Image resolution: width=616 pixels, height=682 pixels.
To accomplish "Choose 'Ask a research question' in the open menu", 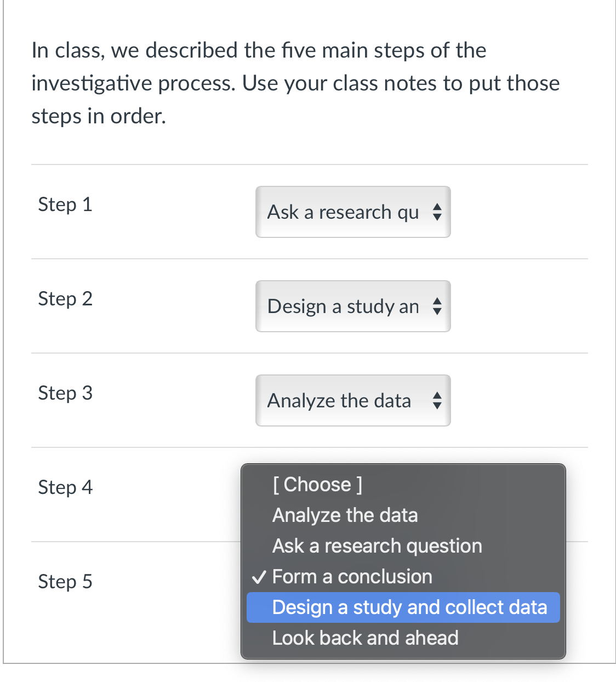I will pos(377,545).
